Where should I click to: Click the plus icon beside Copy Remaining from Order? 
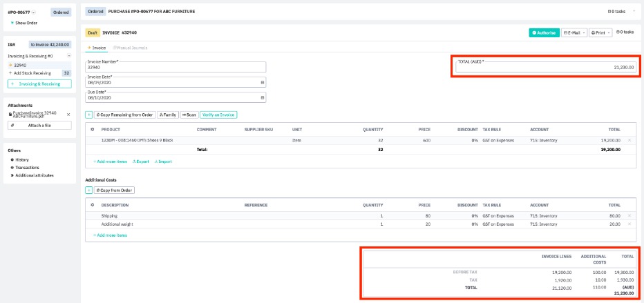pos(88,115)
